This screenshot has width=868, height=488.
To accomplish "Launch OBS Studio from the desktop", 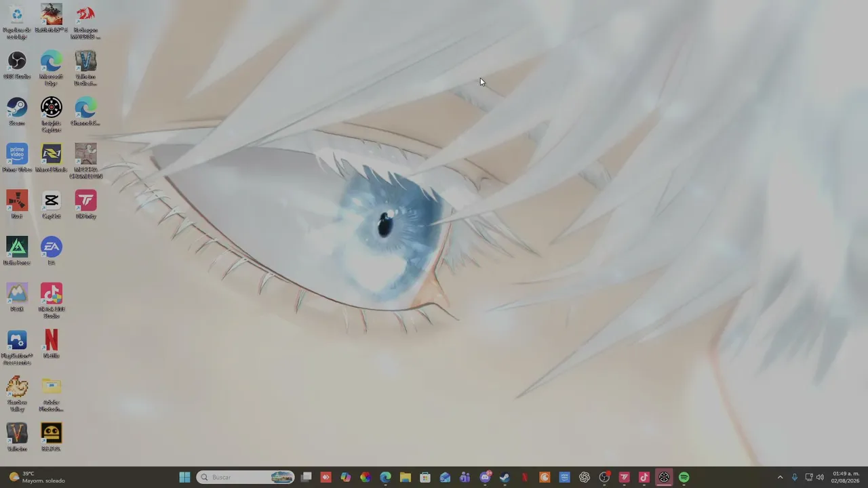I will click(x=17, y=65).
